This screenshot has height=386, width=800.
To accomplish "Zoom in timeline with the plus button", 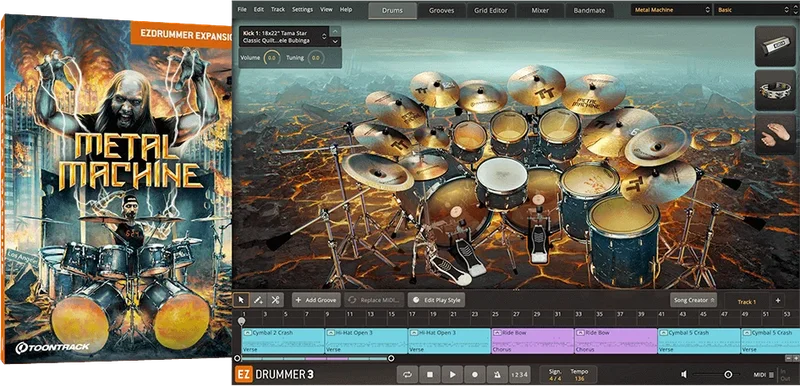I will point(796,358).
